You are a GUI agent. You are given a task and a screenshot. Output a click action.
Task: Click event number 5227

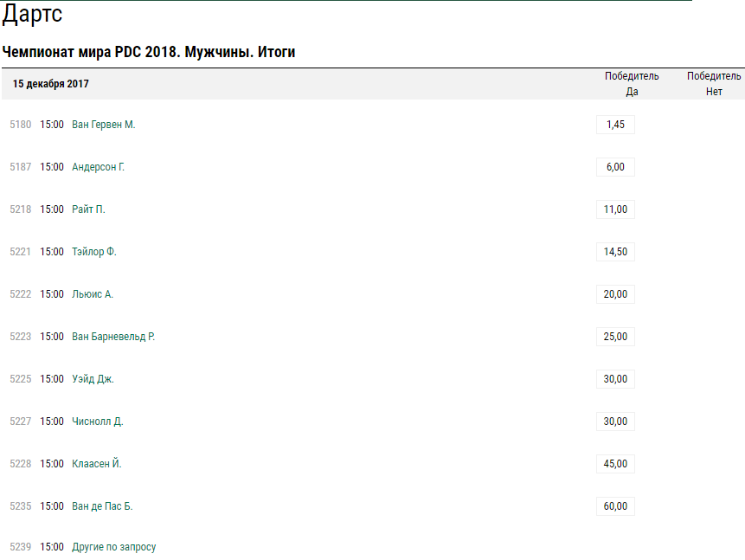[21, 422]
